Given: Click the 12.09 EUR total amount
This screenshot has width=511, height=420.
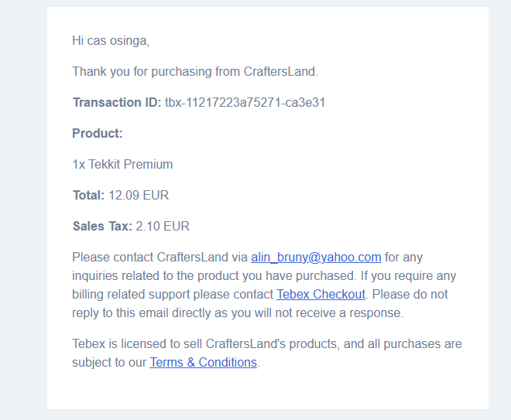Looking at the screenshot, I should 139,196.
